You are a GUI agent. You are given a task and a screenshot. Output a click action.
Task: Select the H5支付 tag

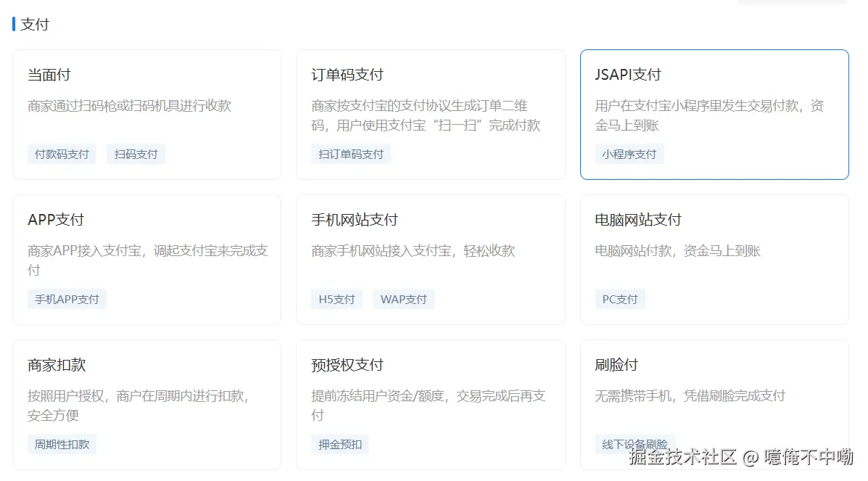point(336,299)
